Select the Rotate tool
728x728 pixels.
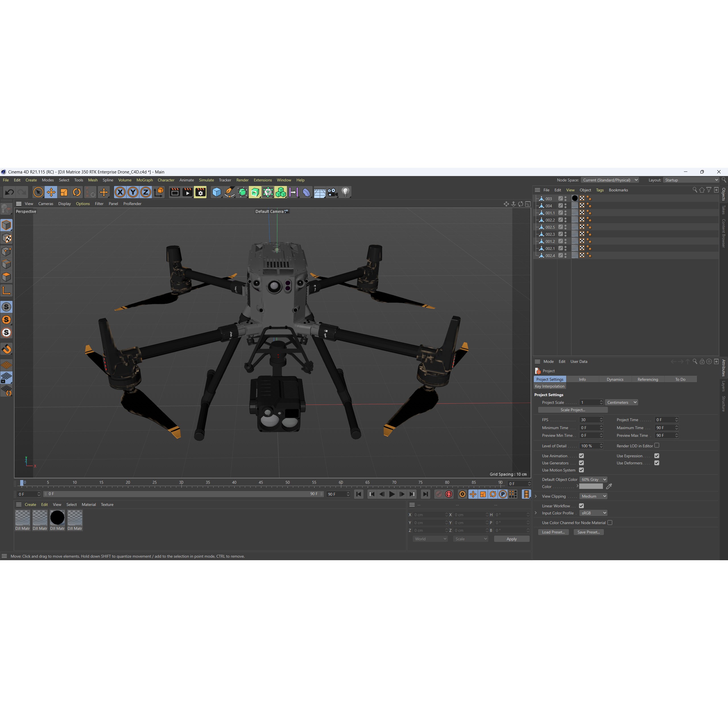tap(77, 192)
